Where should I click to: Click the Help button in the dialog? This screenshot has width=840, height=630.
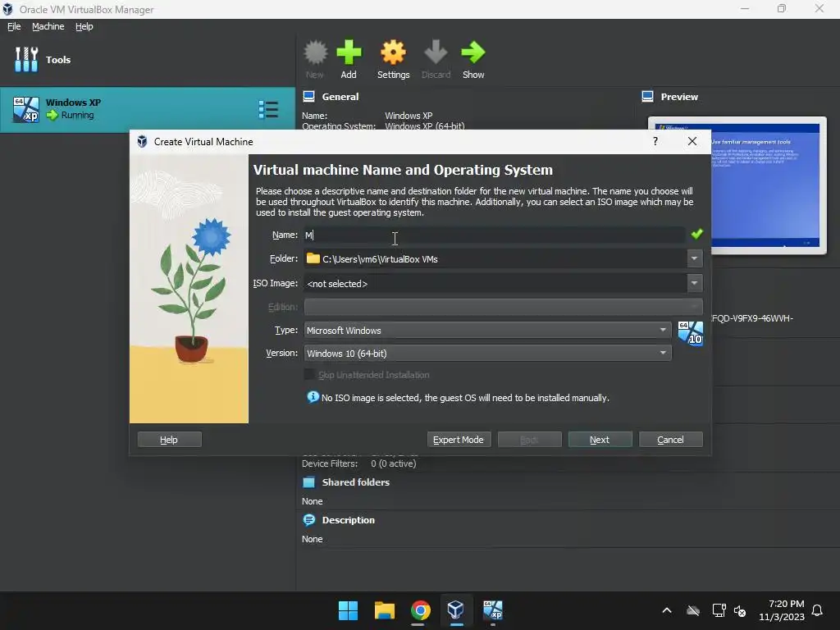pyautogui.click(x=169, y=440)
